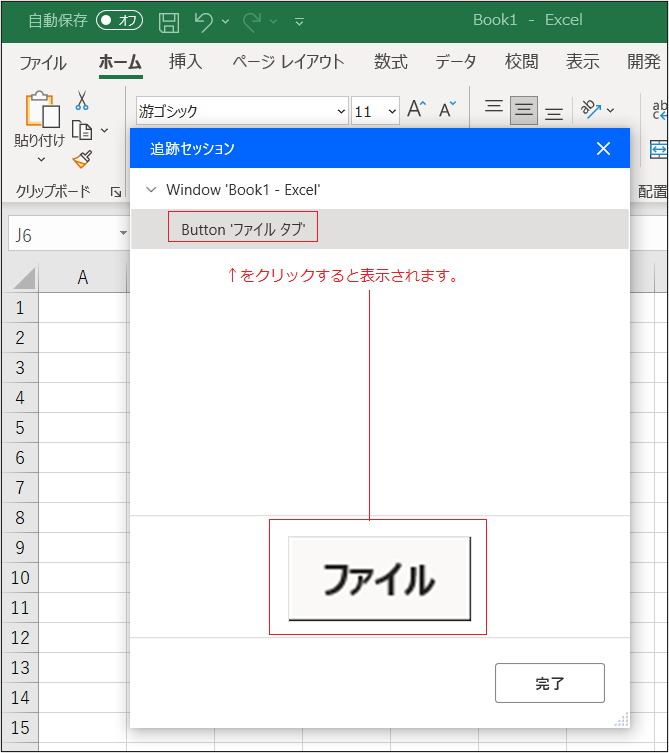Select column A header

(83, 277)
